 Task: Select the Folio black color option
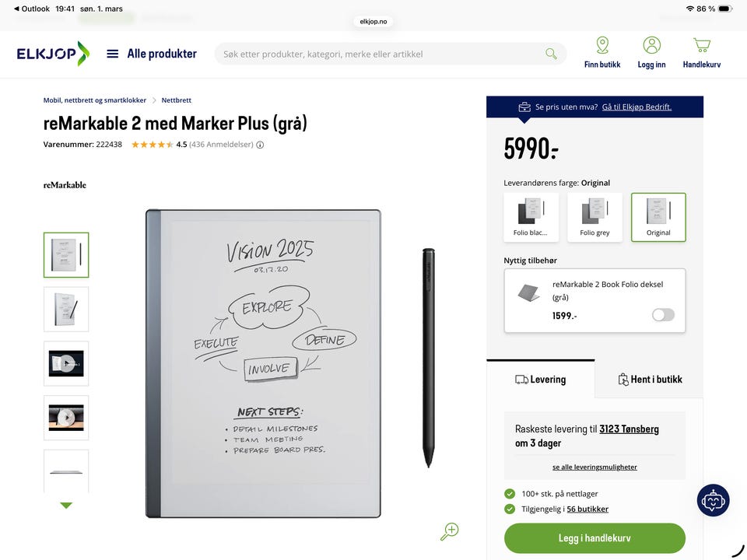531,217
